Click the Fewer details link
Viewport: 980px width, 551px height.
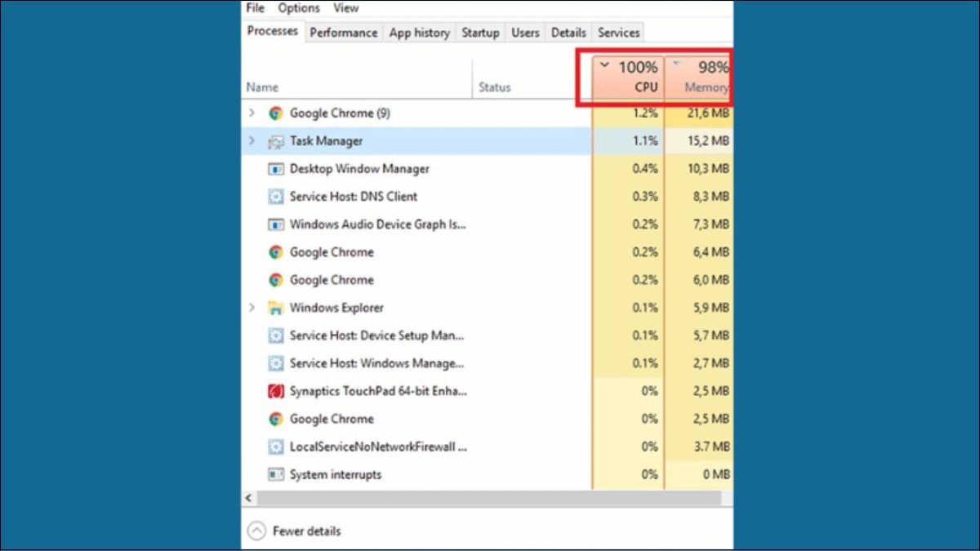pos(307,531)
